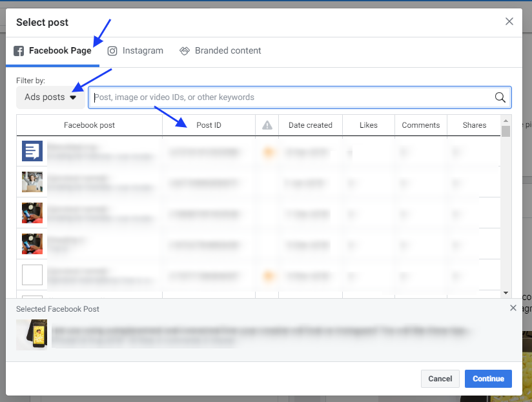Select the post with blue text-document thumbnail
This screenshot has width=532, height=402.
point(32,151)
